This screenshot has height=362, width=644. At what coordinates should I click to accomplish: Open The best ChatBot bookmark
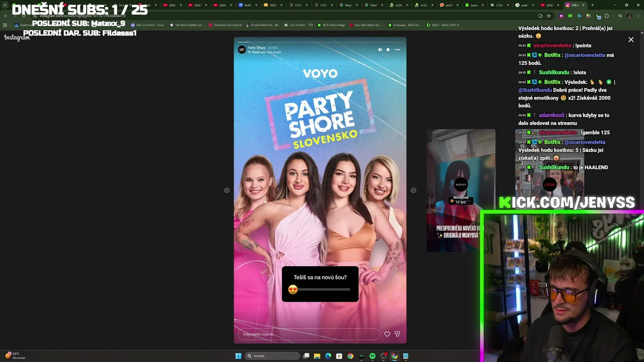coord(187,25)
